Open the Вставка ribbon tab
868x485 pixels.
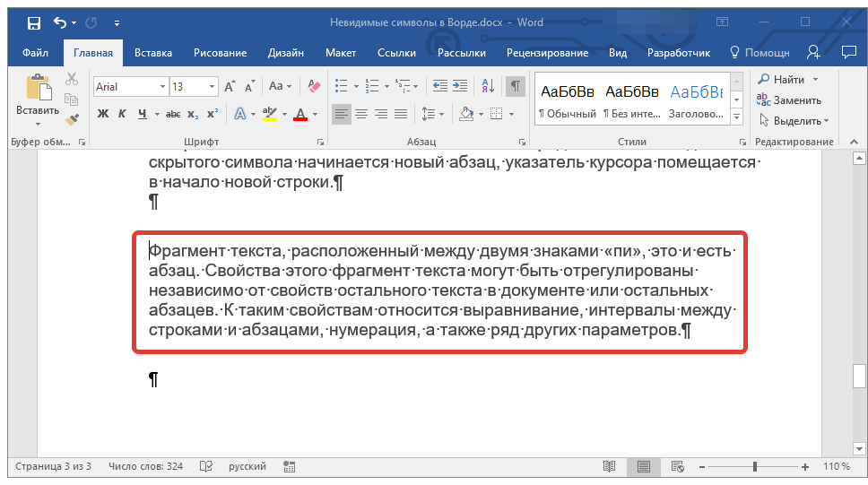pos(152,53)
